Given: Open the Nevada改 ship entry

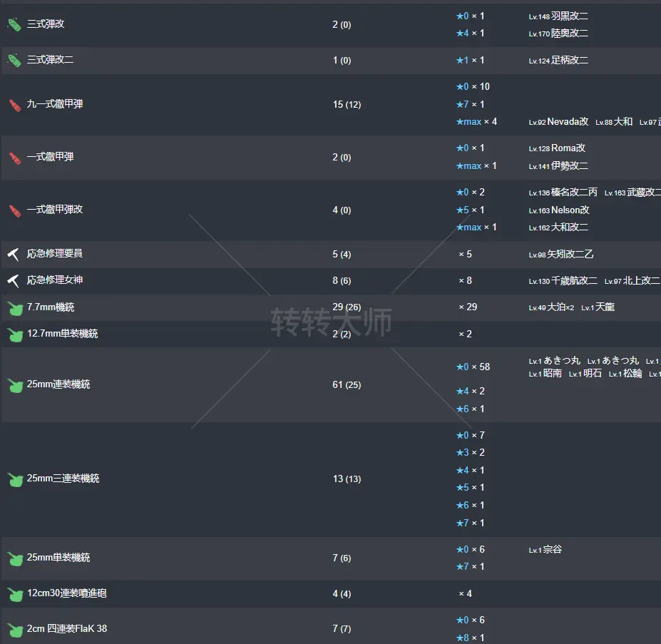Looking at the screenshot, I should (568, 122).
